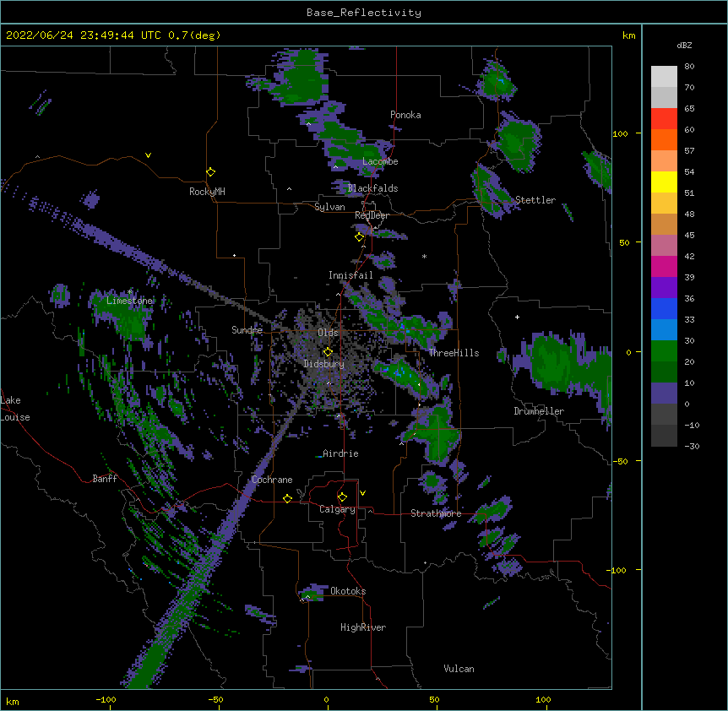728x711 pixels.
Task: Select the bright green 20-30 dBZ legend swatch
Action: (664, 351)
